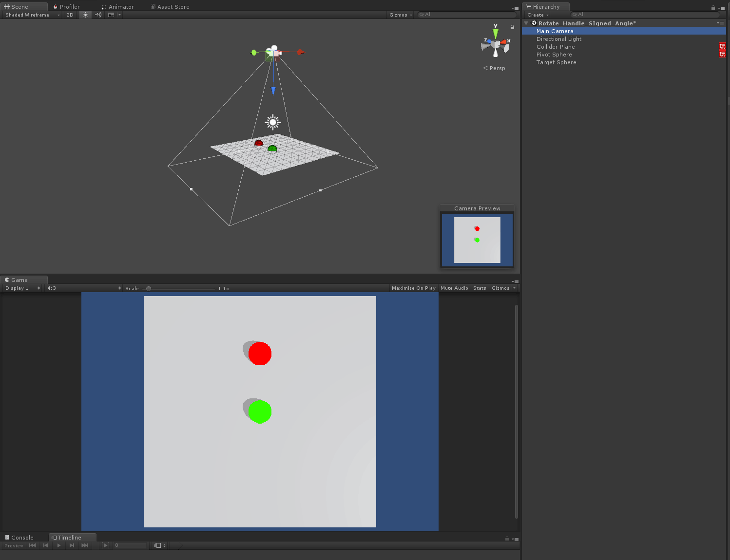Click the lock icon near scene gizmo
Image resolution: width=730 pixels, height=560 pixels.
click(512, 27)
